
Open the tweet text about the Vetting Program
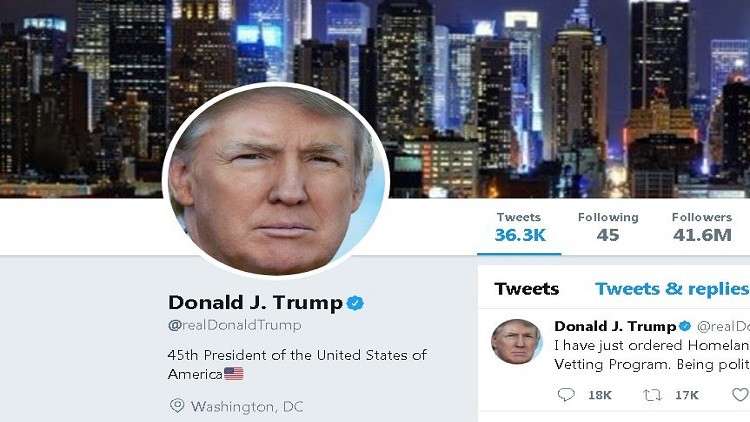point(652,355)
